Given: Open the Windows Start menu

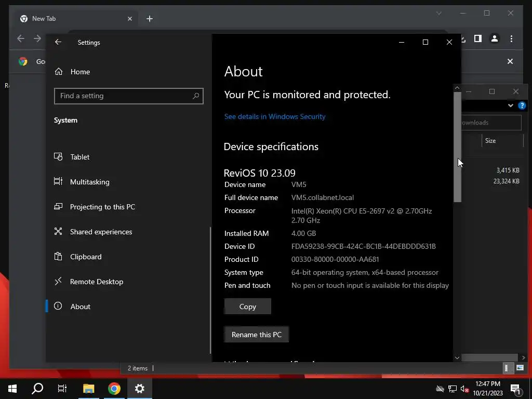Looking at the screenshot, I should click(x=12, y=389).
